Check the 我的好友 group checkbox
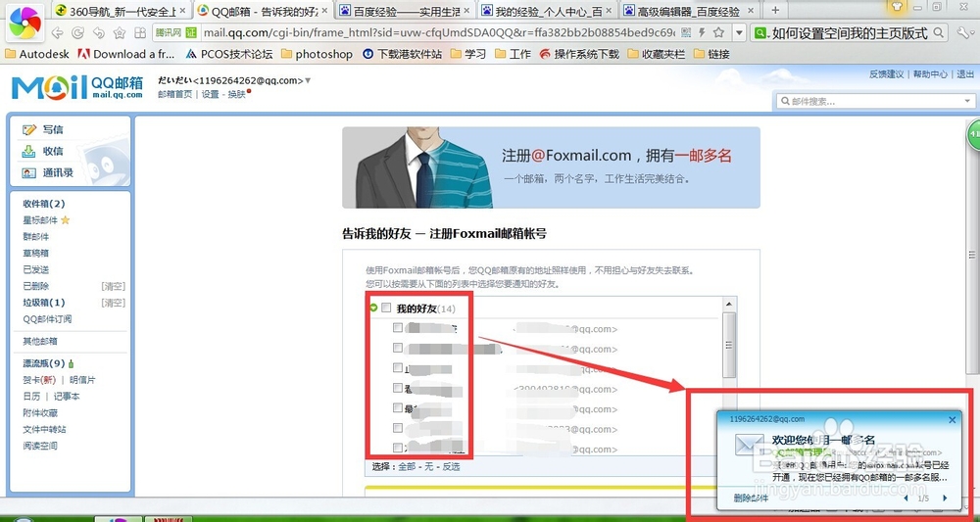Image resolution: width=980 pixels, height=522 pixels. tap(386, 308)
